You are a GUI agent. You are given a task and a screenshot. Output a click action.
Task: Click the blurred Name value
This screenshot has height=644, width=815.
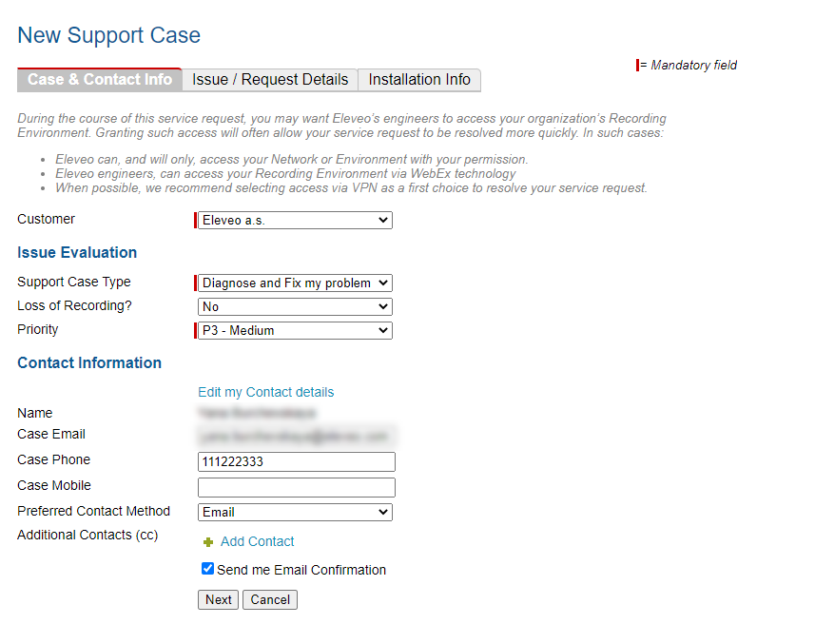point(257,414)
